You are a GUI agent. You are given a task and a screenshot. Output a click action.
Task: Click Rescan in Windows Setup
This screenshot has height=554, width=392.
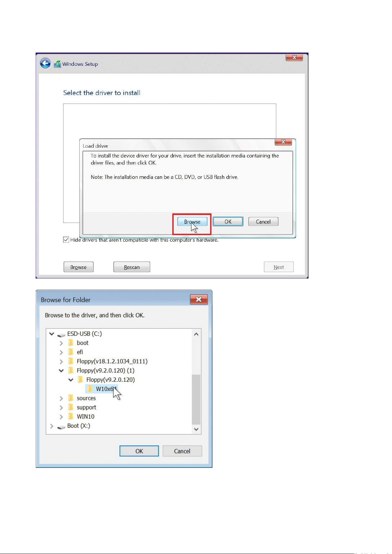(132, 267)
